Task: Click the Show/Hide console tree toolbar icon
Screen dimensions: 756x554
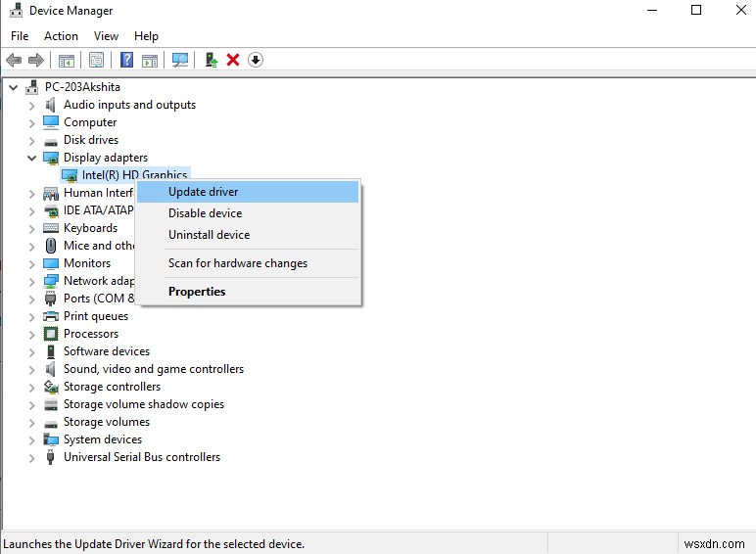Action: 67,61
